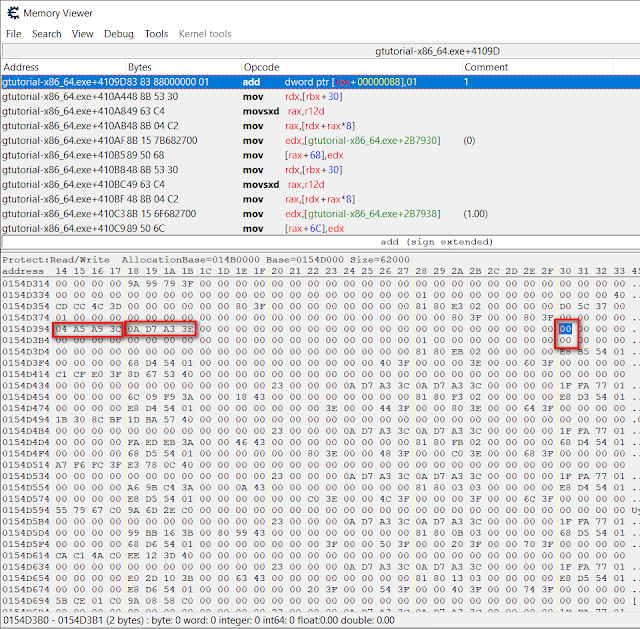This screenshot has height=629, width=640.
Task: Click the hex row address 0154D314
Action: (x=26, y=284)
